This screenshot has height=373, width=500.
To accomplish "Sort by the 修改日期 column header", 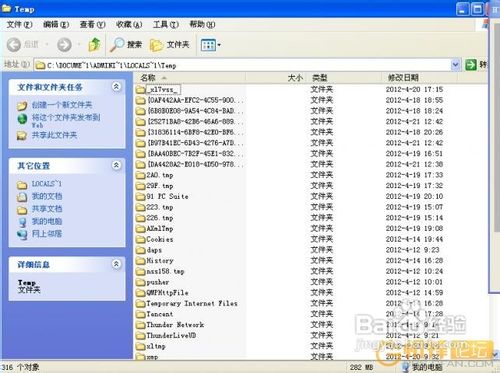I will [x=419, y=78].
